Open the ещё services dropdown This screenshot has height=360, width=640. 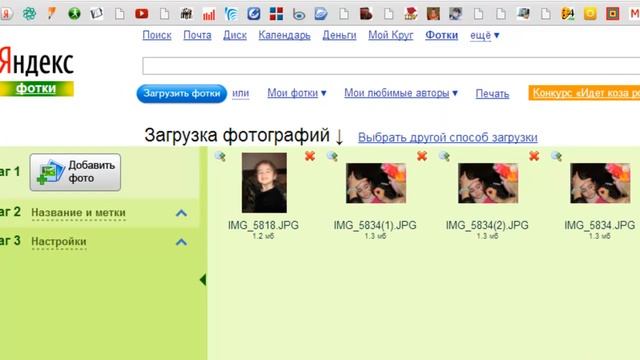[x=484, y=36]
